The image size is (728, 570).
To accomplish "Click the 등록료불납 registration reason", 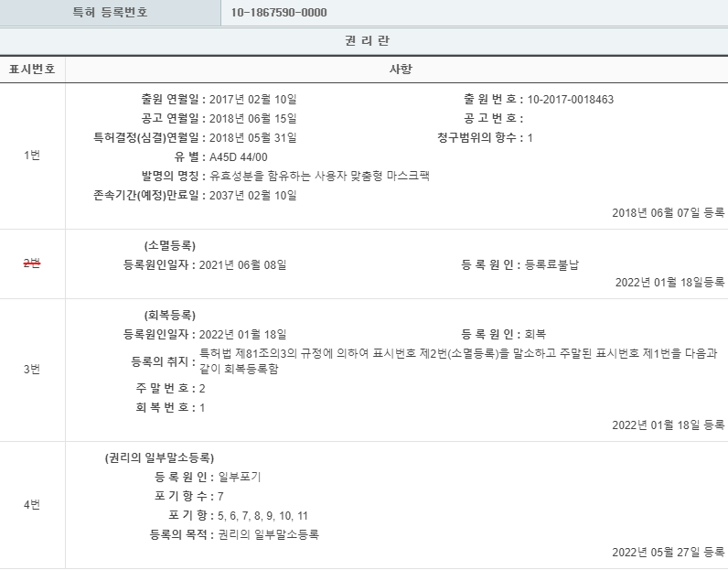I will pos(552,264).
